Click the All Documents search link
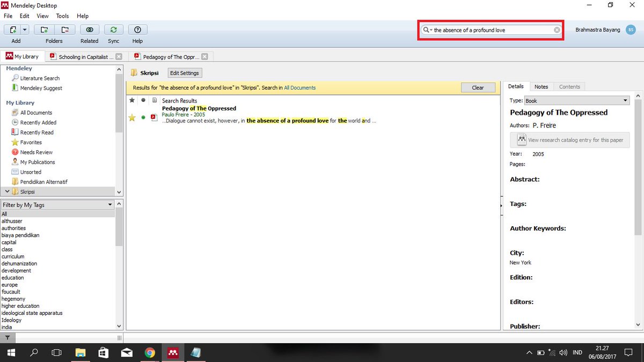The height and width of the screenshot is (362, 644). pyautogui.click(x=299, y=87)
